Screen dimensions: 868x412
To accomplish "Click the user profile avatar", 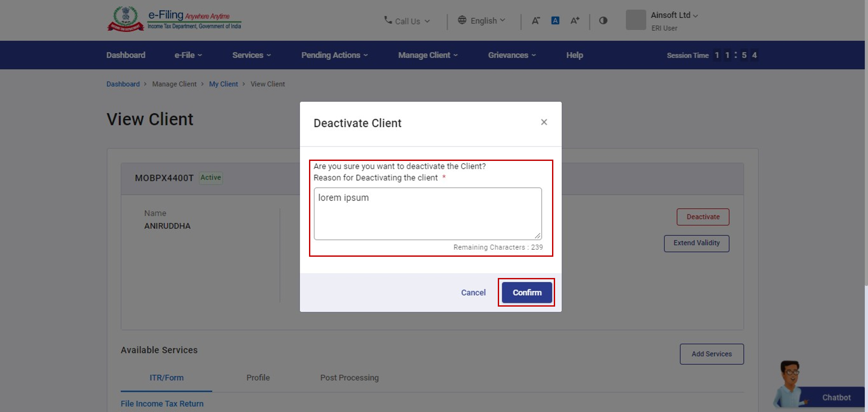I will click(x=636, y=20).
